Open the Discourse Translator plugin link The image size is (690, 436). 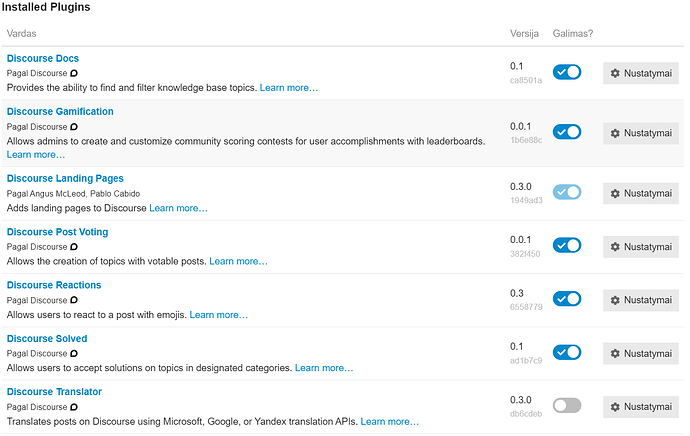coord(54,392)
